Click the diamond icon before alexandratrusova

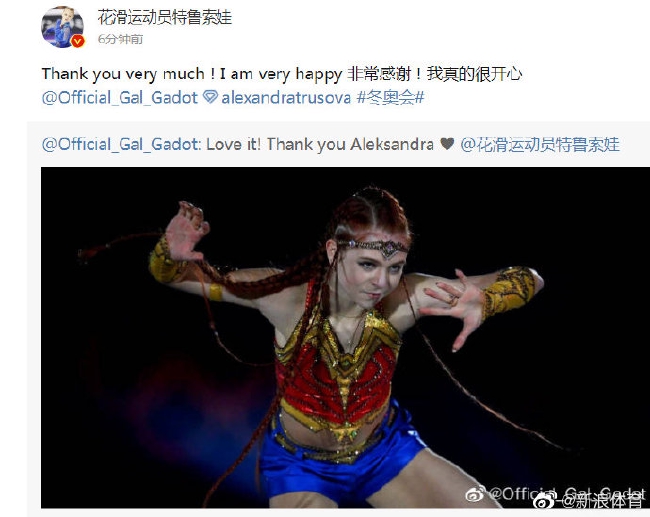tap(210, 97)
